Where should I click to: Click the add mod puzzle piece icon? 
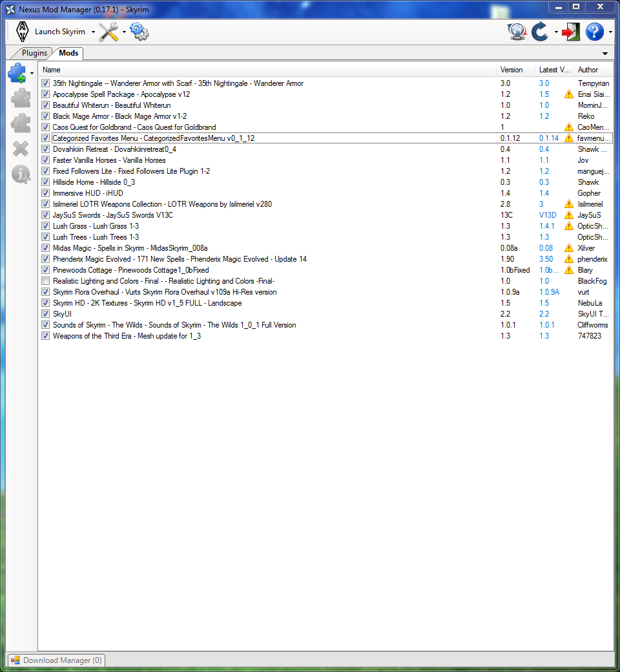tap(17, 73)
